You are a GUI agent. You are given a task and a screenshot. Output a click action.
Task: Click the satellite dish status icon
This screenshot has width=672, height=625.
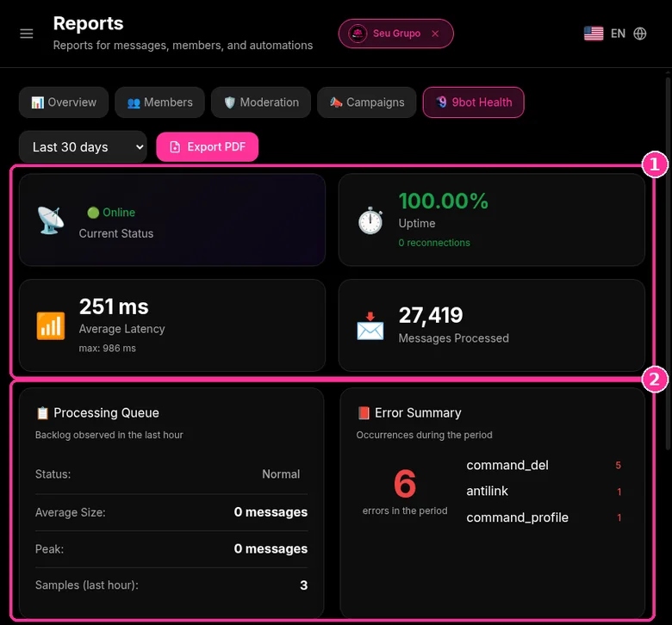[51, 220]
